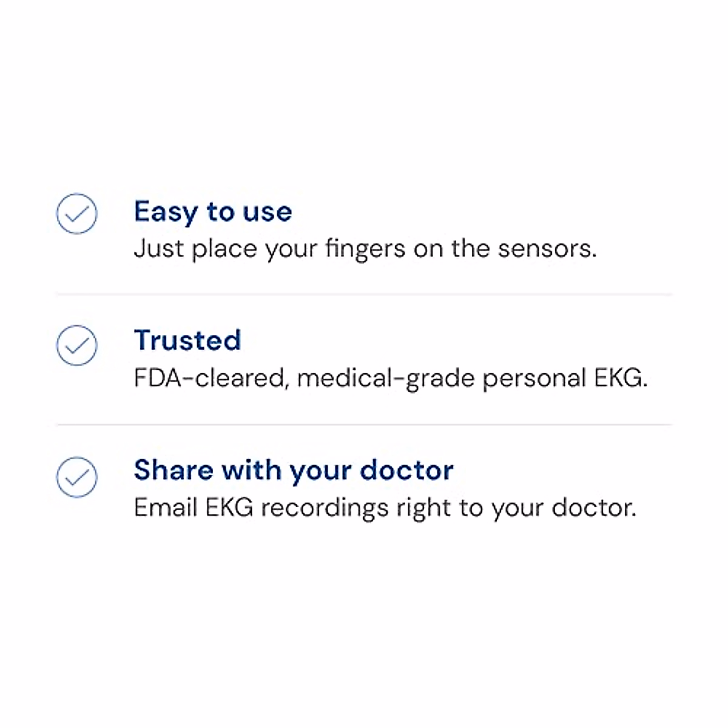This screenshot has height=728, width=728.
Task: Click the "Just place your fingers" description line
Action: pos(365,249)
